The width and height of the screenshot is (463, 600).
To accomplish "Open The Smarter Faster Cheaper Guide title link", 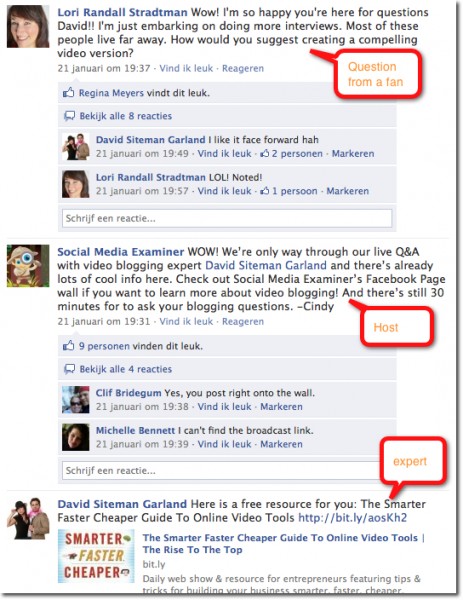I will point(284,544).
